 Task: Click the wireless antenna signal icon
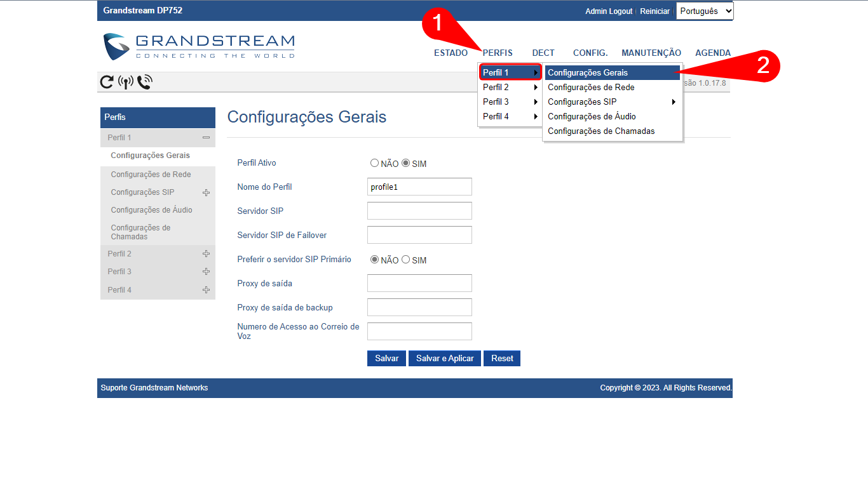[126, 82]
